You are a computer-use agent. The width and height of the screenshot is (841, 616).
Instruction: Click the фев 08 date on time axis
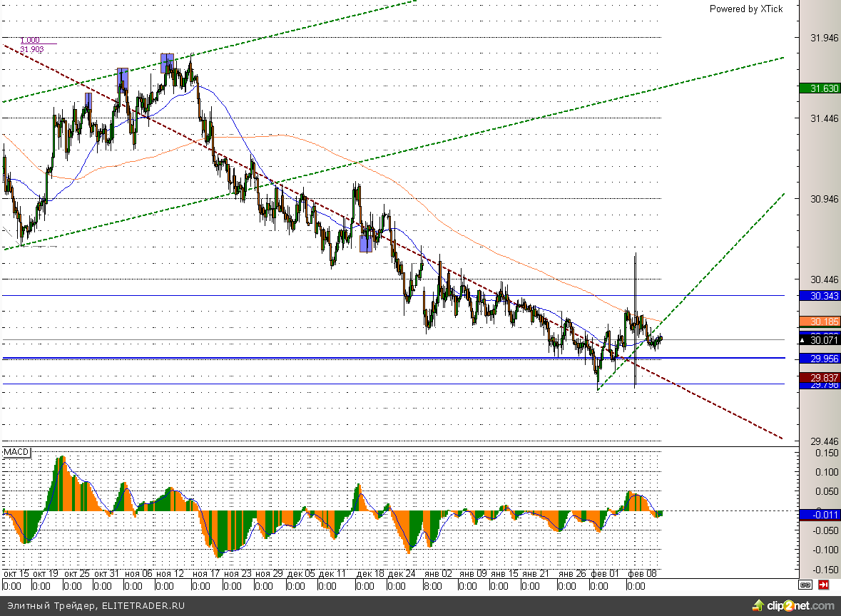643,573
